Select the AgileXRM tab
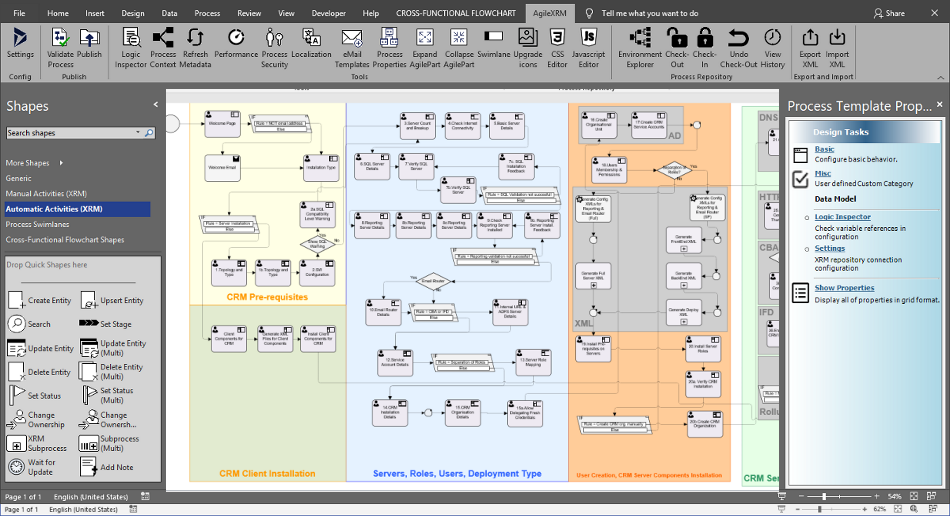The height and width of the screenshot is (516, 950). click(x=550, y=13)
